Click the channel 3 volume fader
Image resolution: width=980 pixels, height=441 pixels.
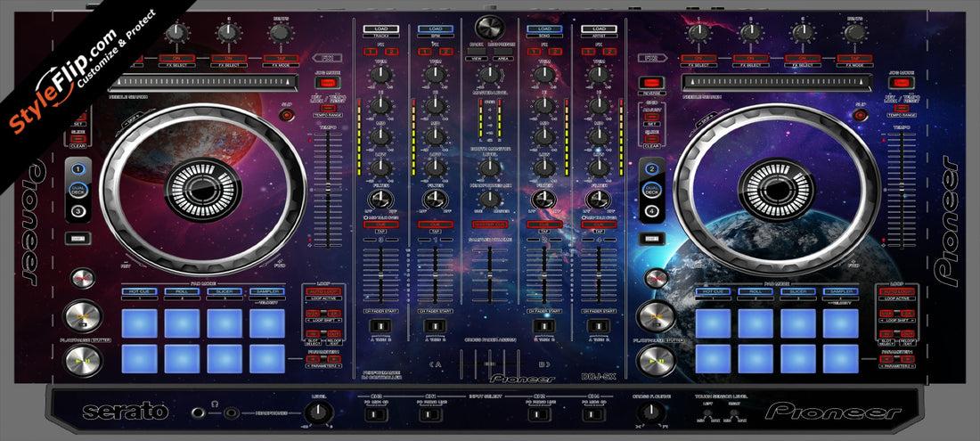tap(380, 276)
